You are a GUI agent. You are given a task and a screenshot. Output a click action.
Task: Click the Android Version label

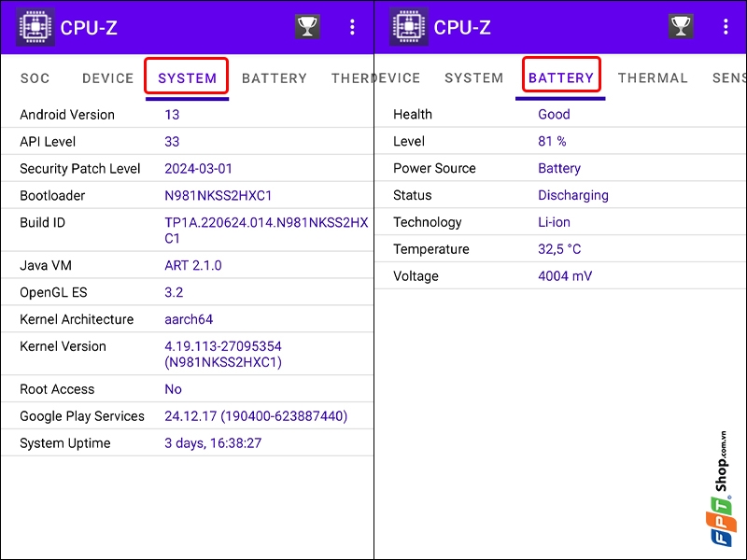(x=67, y=115)
